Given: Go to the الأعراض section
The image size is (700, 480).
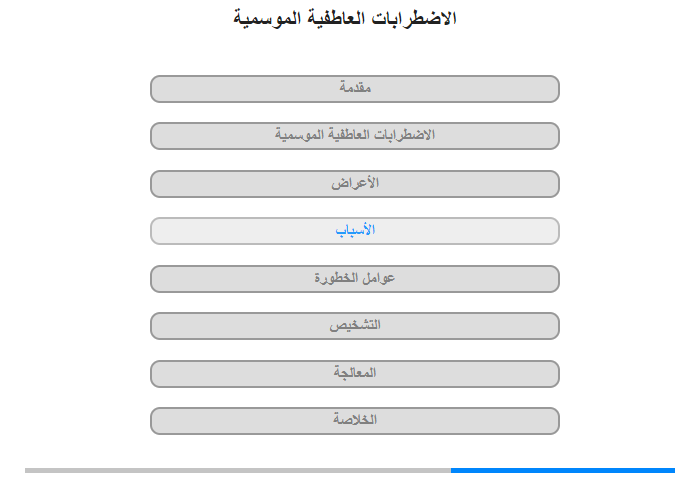Looking at the screenshot, I should pyautogui.click(x=355, y=184).
